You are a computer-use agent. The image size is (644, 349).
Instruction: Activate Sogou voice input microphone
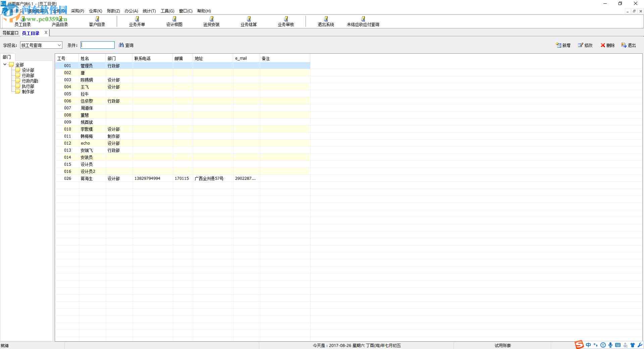[610, 345]
